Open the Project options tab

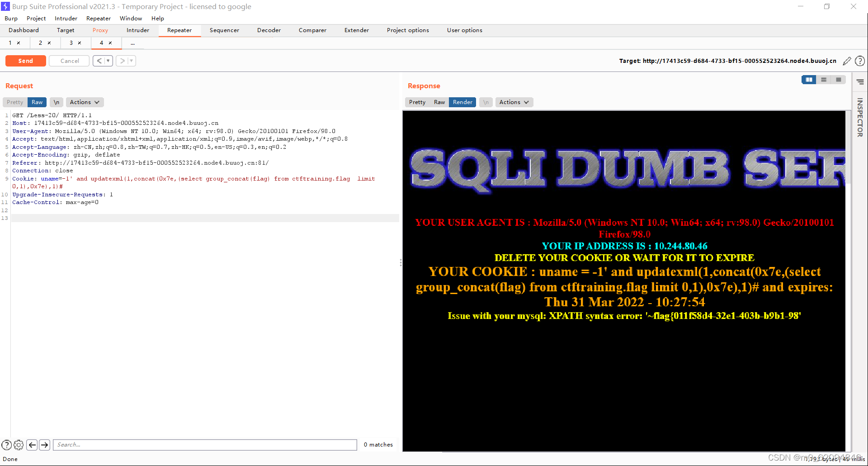[x=408, y=30]
